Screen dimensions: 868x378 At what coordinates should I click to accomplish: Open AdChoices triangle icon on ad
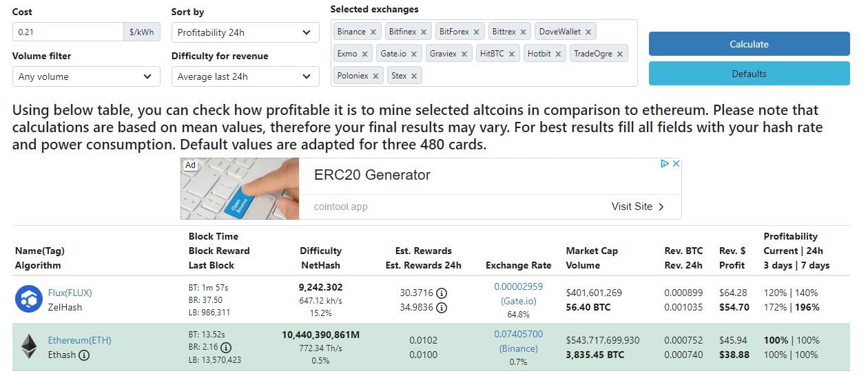tap(665, 164)
